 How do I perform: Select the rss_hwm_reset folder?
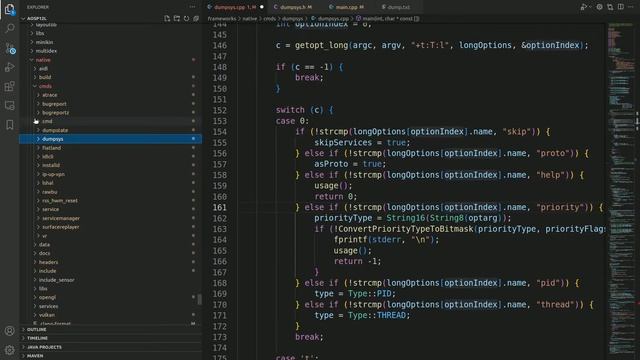[110, 200]
